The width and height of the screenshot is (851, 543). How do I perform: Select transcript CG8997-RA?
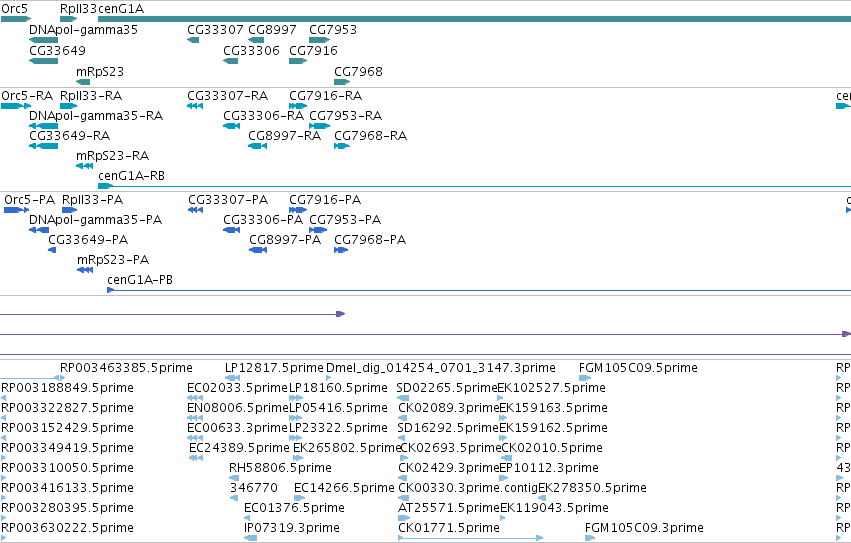257,146
